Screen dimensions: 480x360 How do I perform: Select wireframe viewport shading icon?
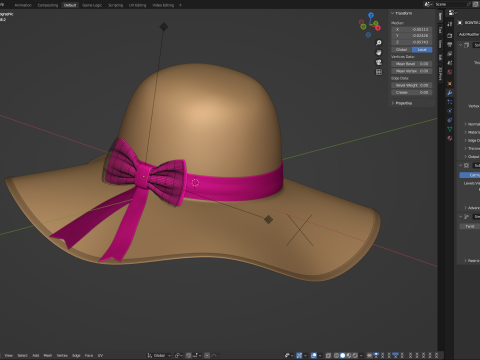pos(336,355)
